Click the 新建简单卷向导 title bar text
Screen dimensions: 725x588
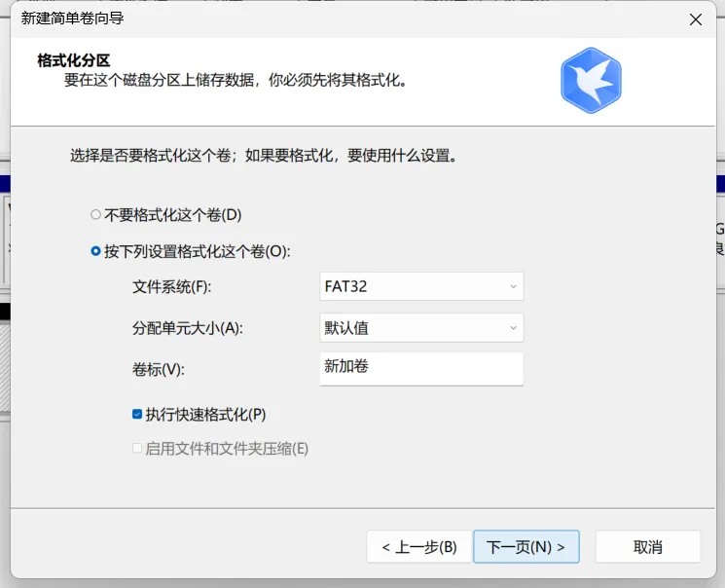pos(73,18)
